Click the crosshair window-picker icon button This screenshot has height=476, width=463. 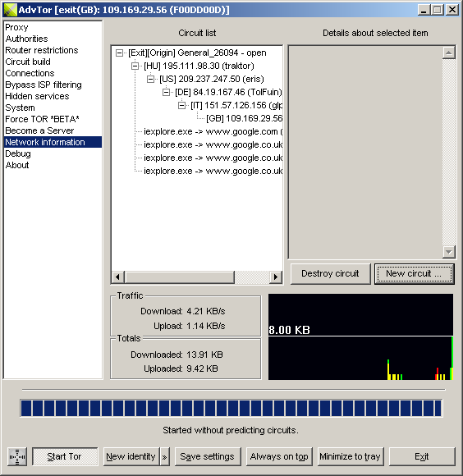pos(17,456)
